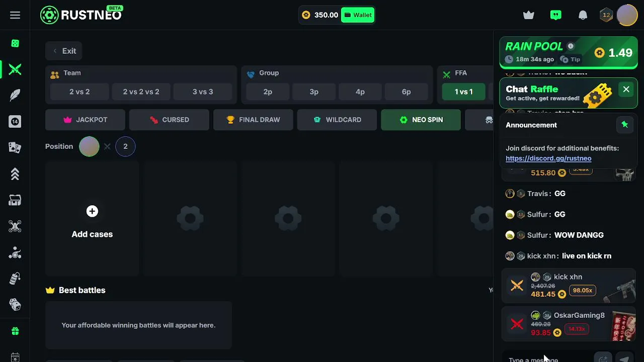
Task: Toggle the WILDCARD battle option
Action: [337, 120]
